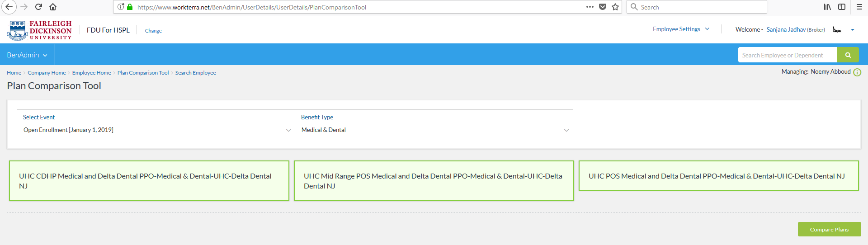Select the UHC CDHP Medical plan card
Screen dimensions: 868x245
(149, 181)
